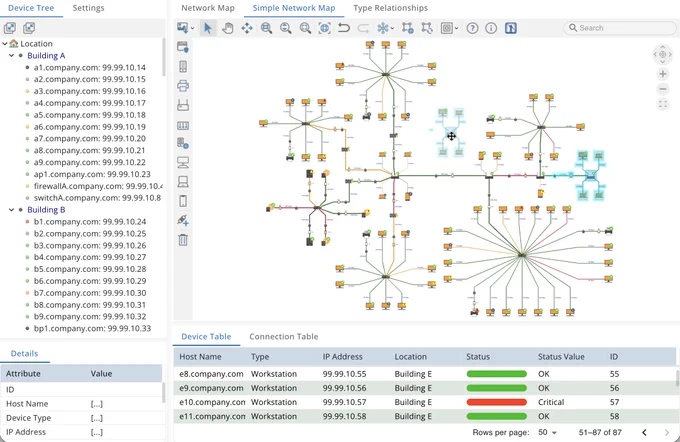Switch to the Type Relationships tab
680x442 pixels.
pos(390,8)
